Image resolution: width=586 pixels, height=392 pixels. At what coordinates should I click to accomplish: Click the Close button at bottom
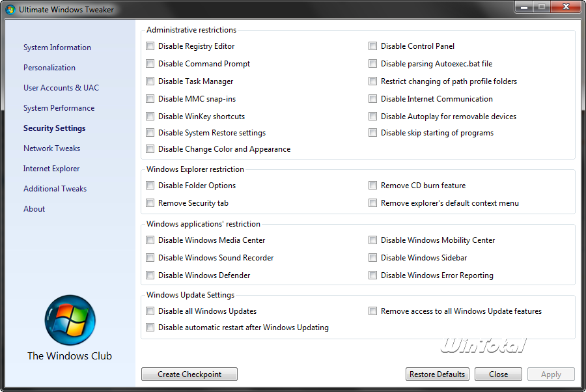499,374
